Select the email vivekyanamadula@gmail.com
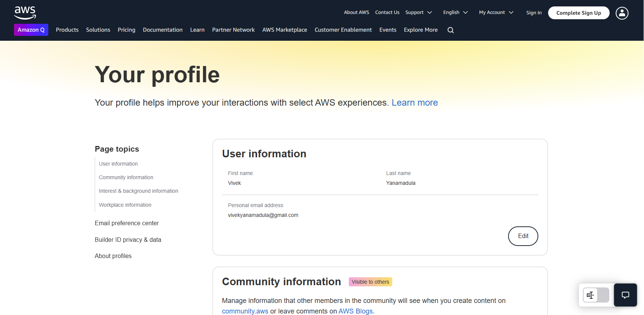 263,215
